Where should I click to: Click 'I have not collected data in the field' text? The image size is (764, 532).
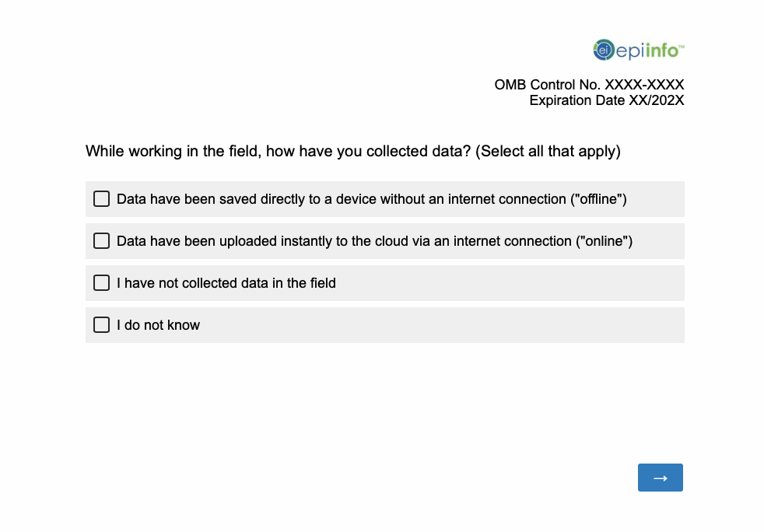click(x=226, y=283)
